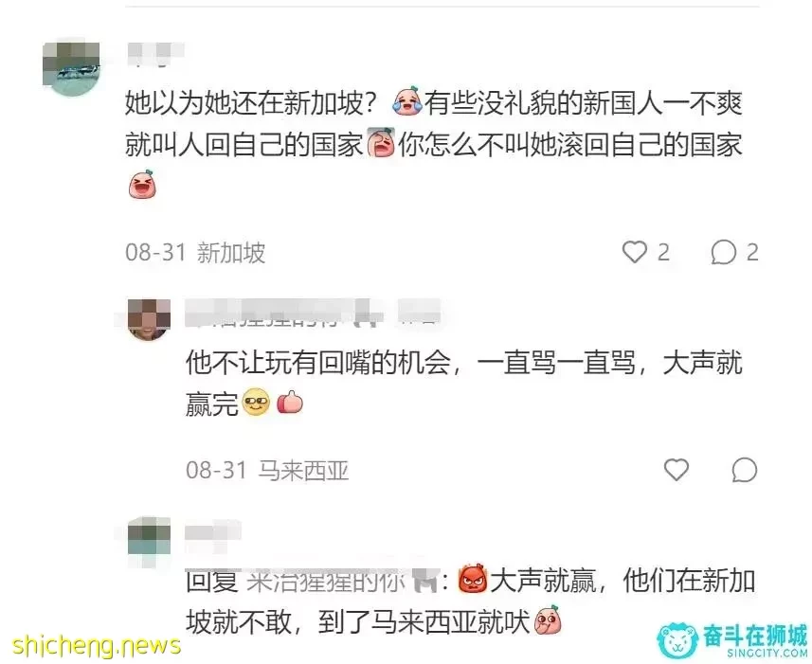Like the first comment with 2 likes
Screen dimensions: 812x664
coord(635,253)
